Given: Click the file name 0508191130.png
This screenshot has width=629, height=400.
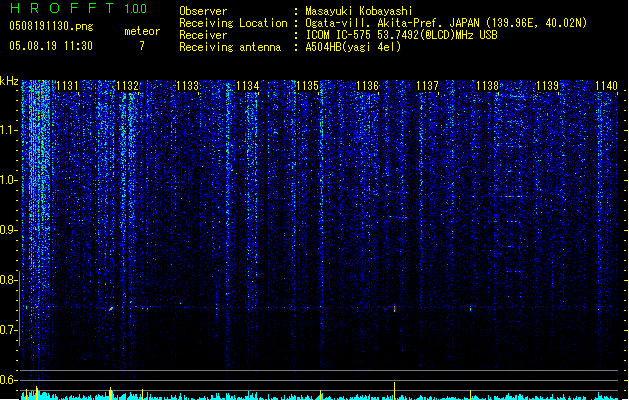Looking at the screenshot, I should click(x=51, y=26).
